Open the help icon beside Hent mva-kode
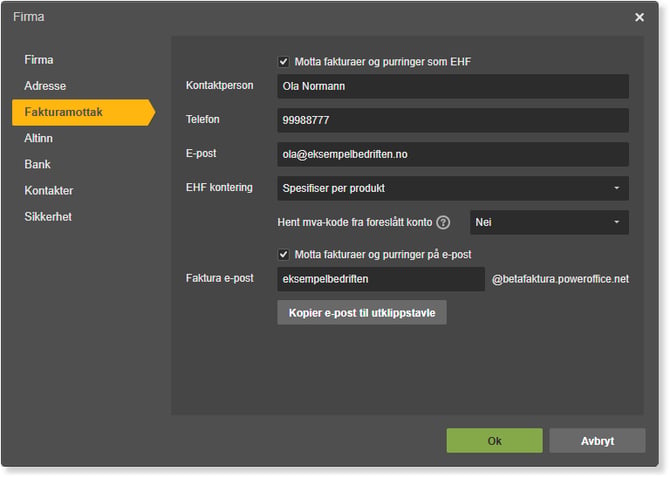Screen dimensions: 670x478 tap(443, 222)
